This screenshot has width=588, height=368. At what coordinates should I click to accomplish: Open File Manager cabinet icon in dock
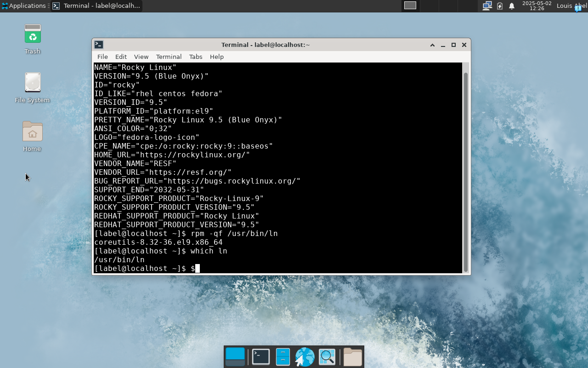coord(283,357)
